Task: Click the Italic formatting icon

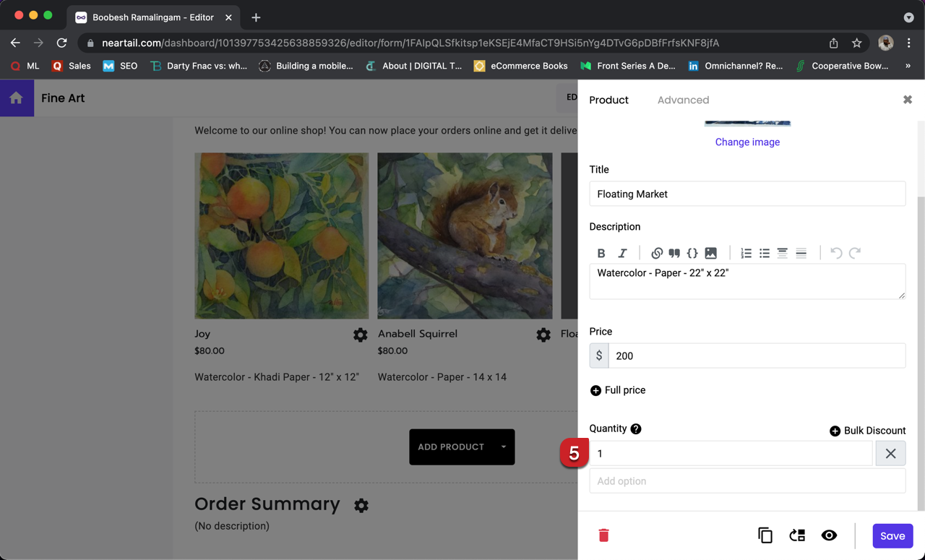Action: click(622, 253)
